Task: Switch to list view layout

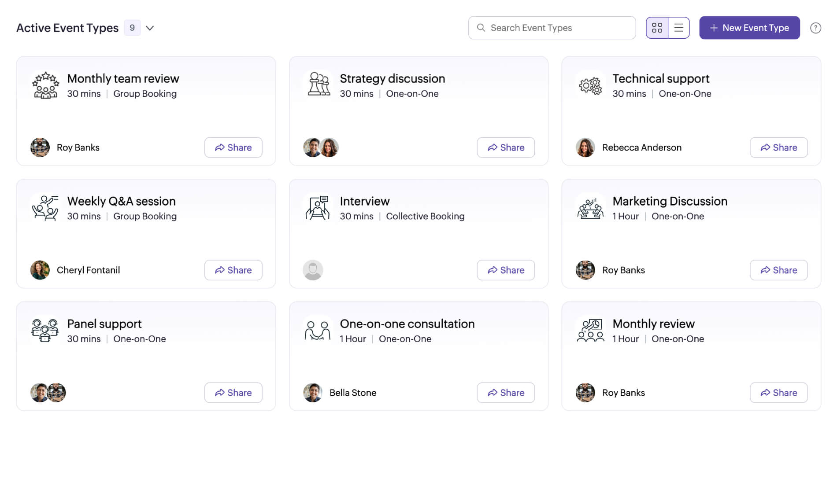Action: [679, 28]
